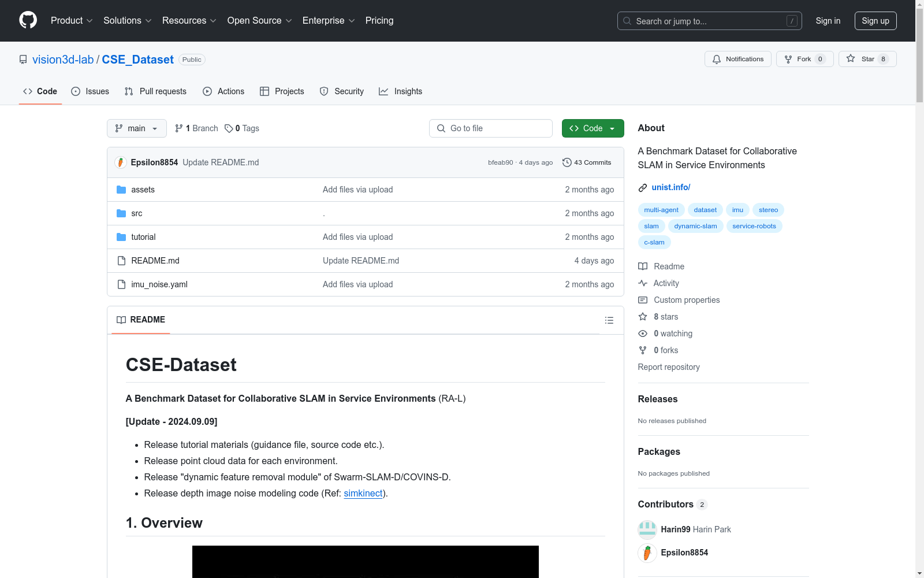Viewport: 924px width, 578px height.
Task: Expand the Enterprise menu
Action: (329, 21)
